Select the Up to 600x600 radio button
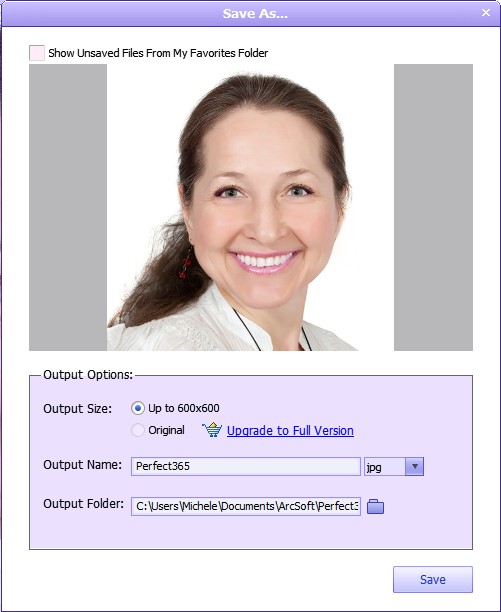 click(138, 408)
